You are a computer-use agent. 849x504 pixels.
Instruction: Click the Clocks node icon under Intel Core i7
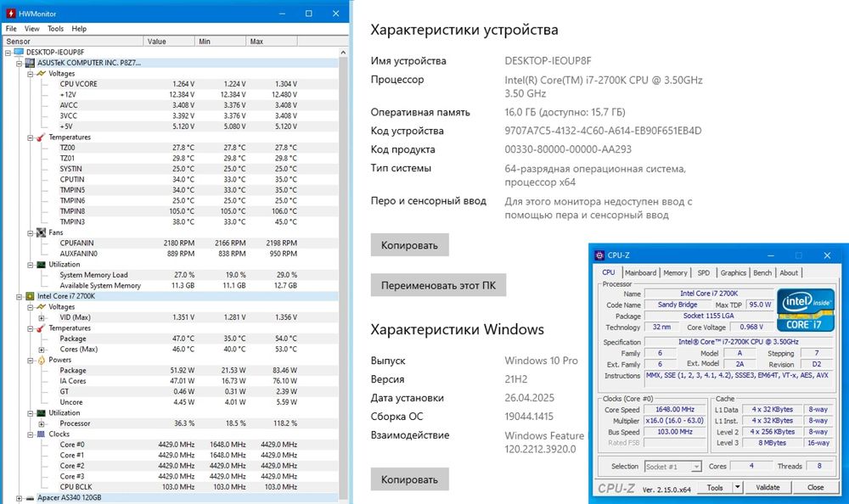pos(41,434)
